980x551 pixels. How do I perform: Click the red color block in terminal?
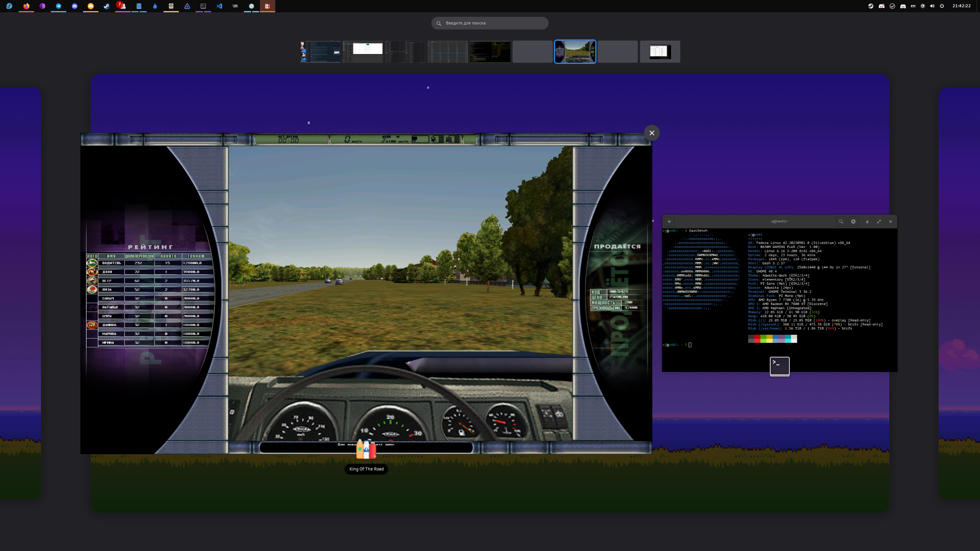(757, 339)
